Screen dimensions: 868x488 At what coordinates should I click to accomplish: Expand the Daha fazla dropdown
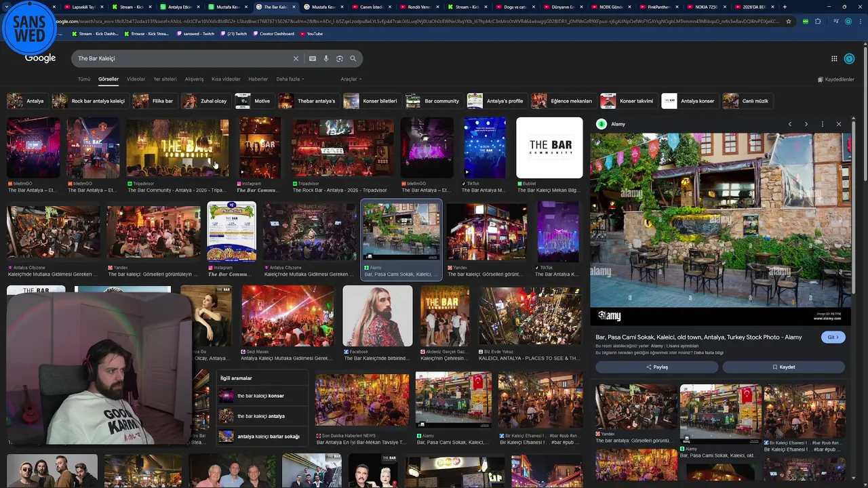click(x=290, y=79)
